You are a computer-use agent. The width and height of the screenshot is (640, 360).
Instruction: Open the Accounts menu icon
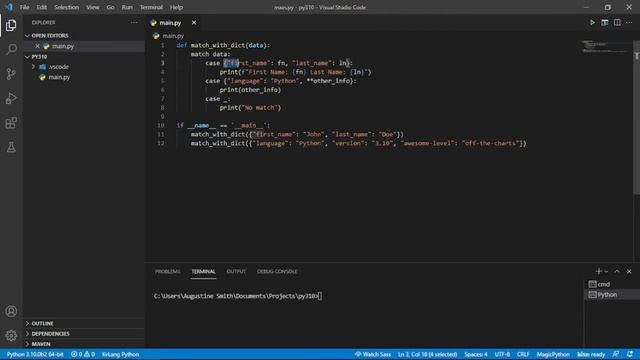point(11,311)
